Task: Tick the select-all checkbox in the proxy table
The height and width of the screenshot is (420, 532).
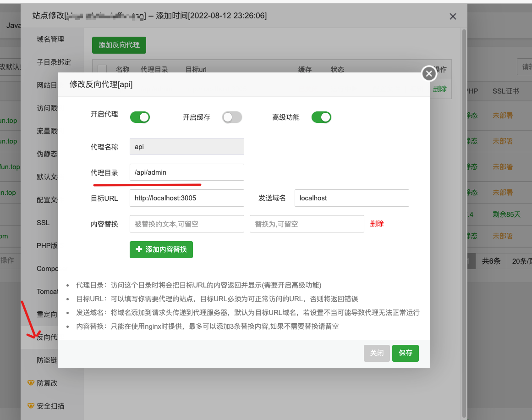Action: point(102,69)
